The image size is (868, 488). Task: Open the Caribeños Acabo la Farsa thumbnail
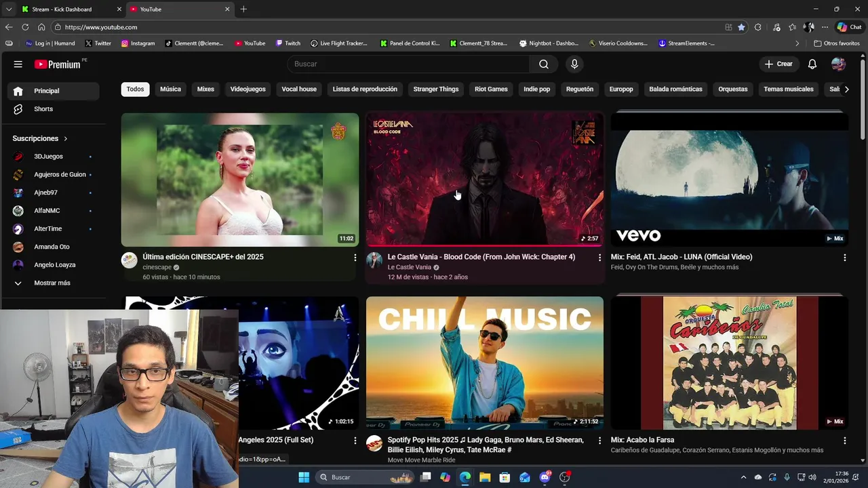pos(729,363)
